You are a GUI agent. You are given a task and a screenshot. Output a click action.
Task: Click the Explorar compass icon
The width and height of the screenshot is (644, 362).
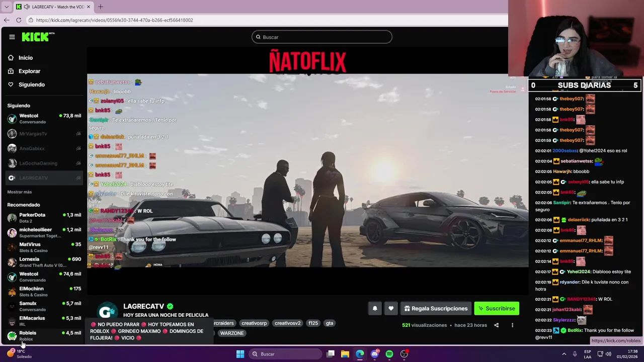[x=11, y=71]
